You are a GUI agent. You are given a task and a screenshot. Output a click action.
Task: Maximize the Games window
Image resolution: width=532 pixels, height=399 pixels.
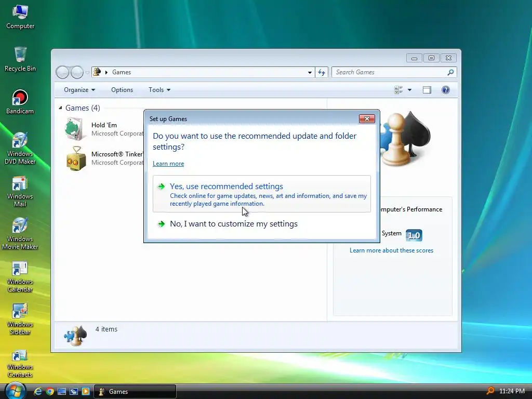(x=431, y=58)
